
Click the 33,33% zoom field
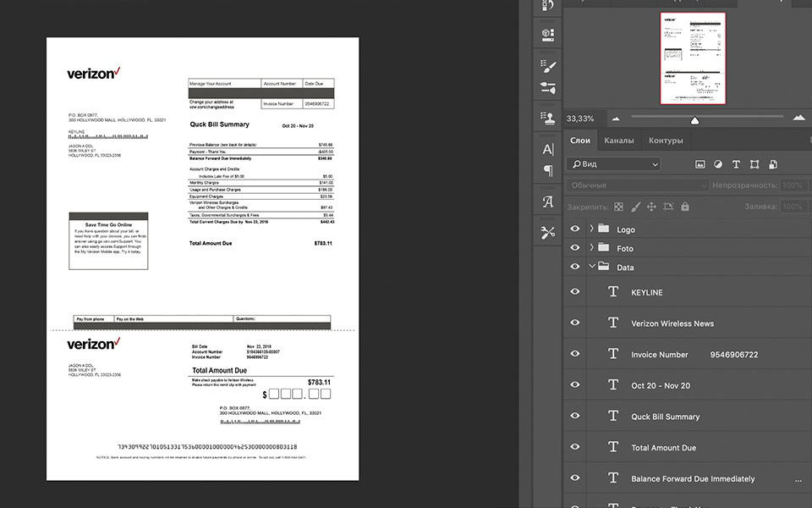click(580, 119)
